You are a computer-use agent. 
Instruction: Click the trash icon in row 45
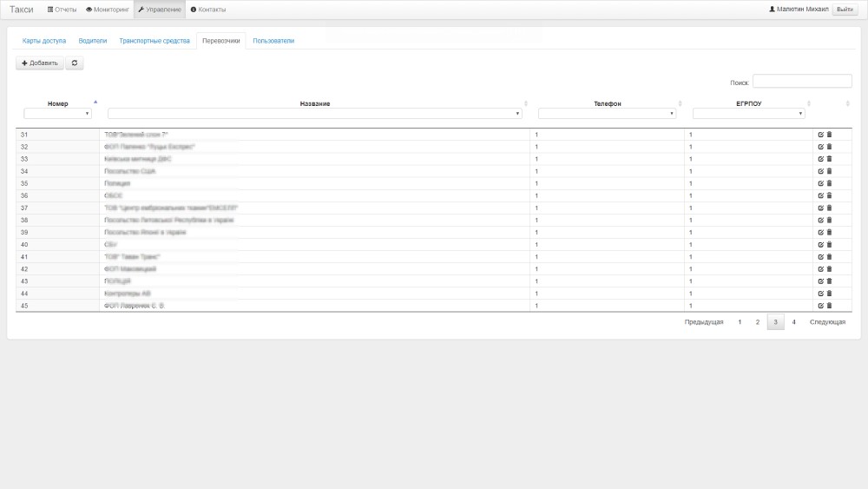[829, 306]
